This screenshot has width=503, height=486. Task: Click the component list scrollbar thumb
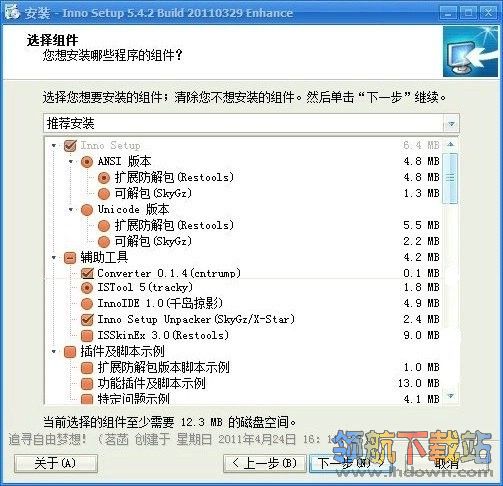point(450,178)
